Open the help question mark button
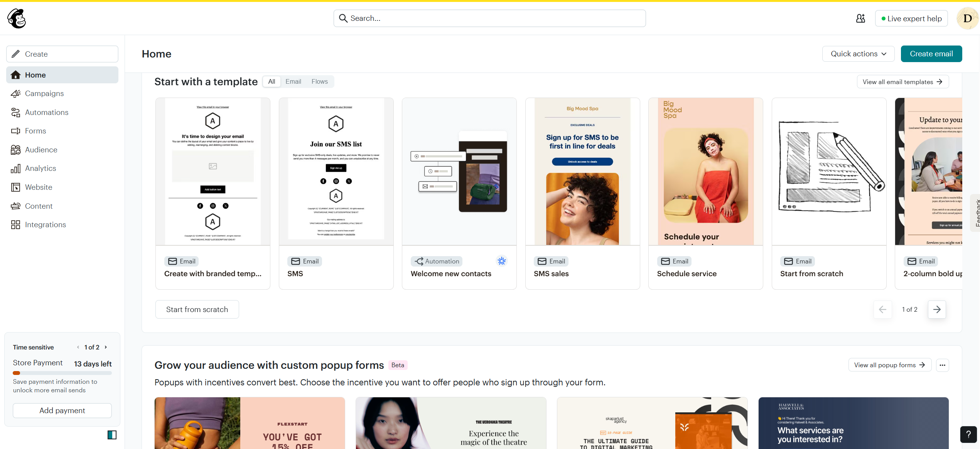This screenshot has width=980, height=449. point(968,434)
